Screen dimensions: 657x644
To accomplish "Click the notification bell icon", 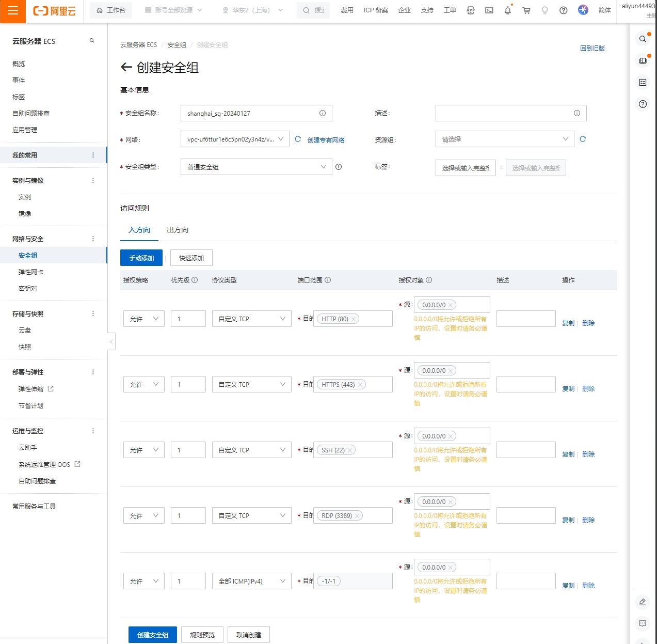I will (507, 10).
